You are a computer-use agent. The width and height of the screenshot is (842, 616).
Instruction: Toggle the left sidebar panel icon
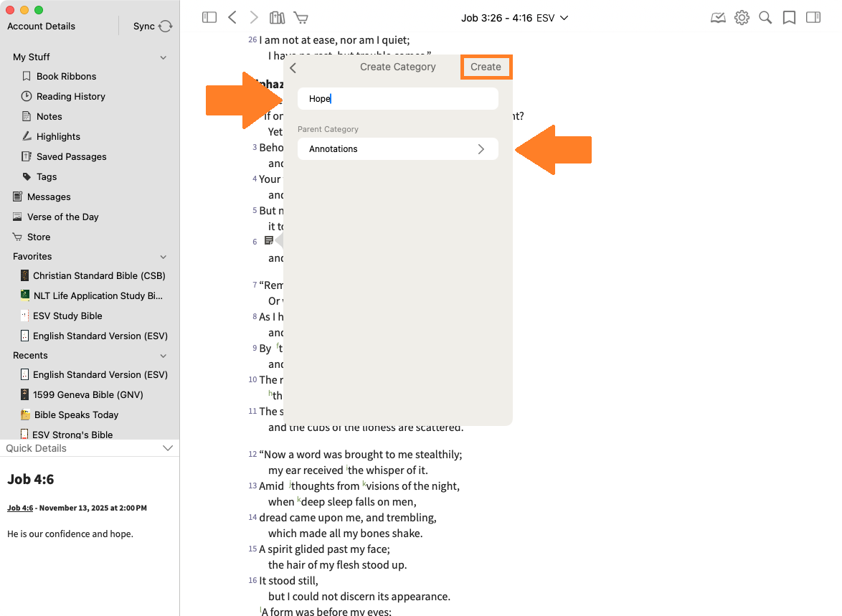pyautogui.click(x=209, y=17)
